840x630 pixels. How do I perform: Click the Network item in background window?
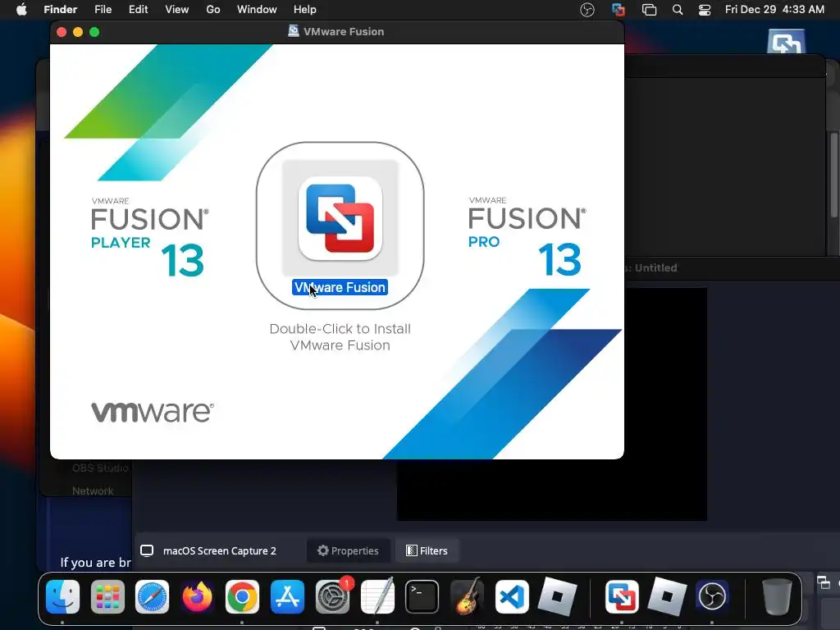click(93, 491)
